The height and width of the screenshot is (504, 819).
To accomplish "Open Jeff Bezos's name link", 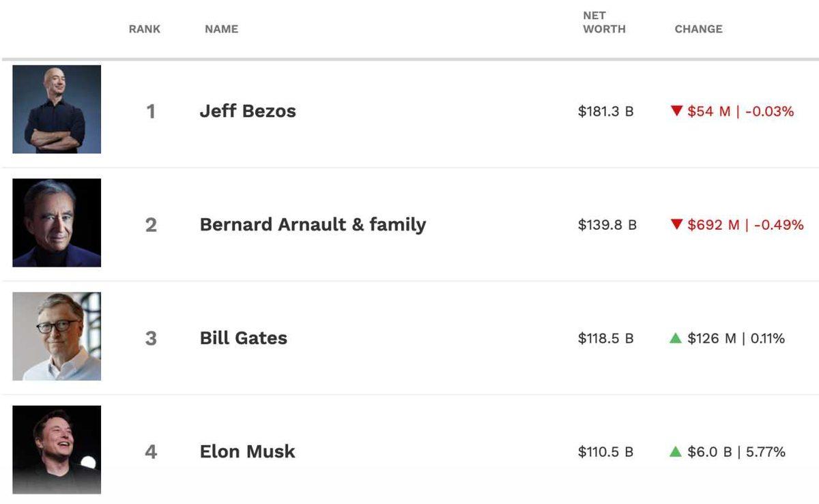I will pos(248,110).
